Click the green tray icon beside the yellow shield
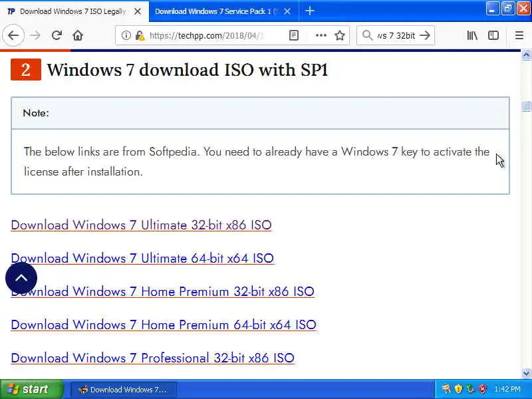 point(470,389)
